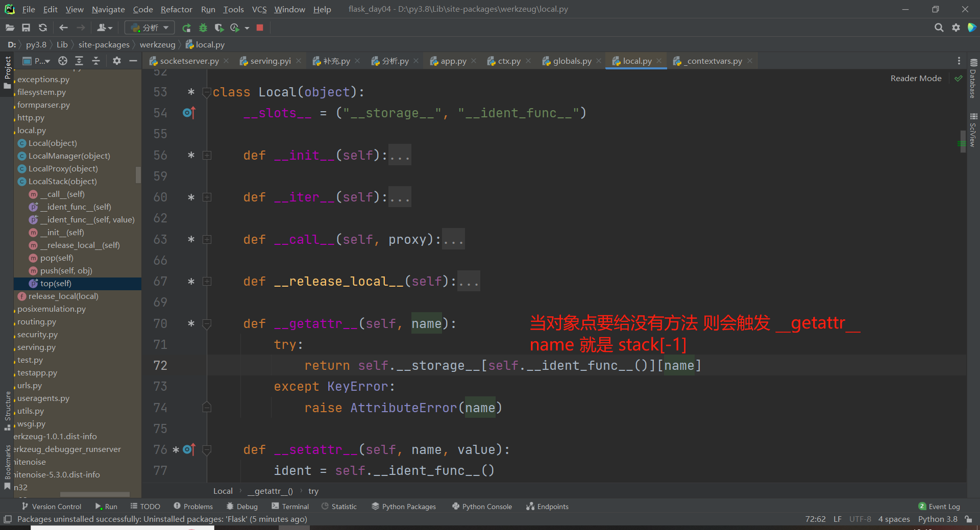Collapse the __getattr__ method fold

point(207,323)
